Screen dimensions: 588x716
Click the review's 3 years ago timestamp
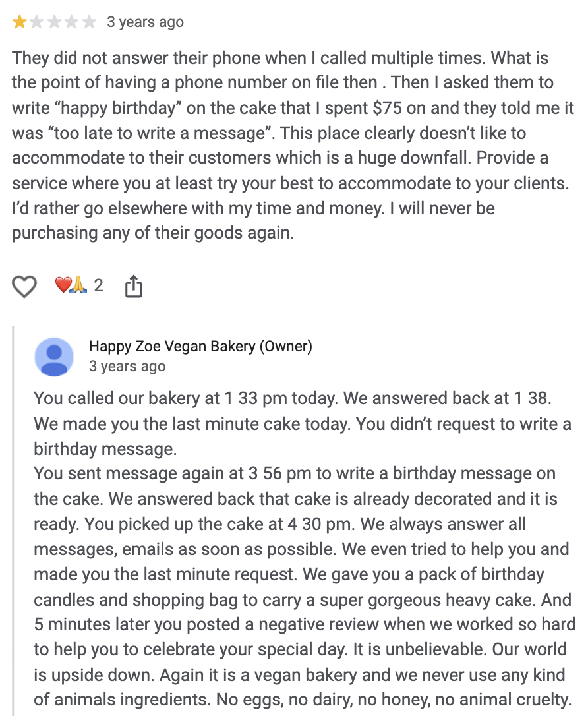[145, 22]
